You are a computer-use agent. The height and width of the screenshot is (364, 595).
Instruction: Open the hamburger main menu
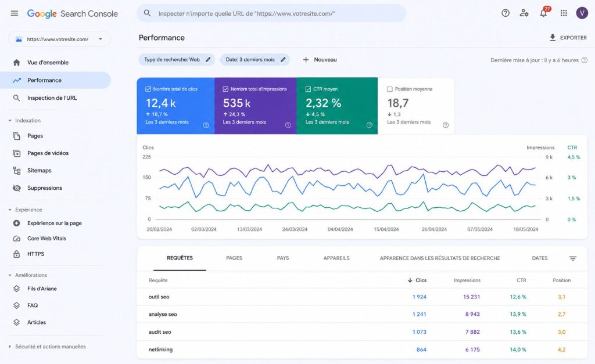[15, 13]
